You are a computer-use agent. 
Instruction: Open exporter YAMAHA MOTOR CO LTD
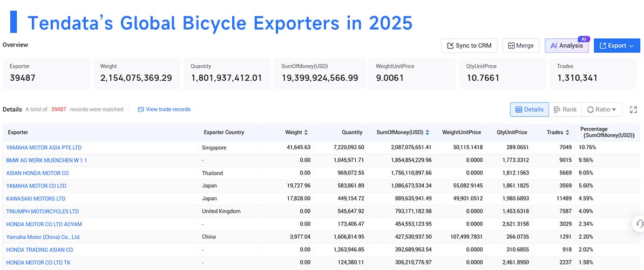[x=36, y=186]
